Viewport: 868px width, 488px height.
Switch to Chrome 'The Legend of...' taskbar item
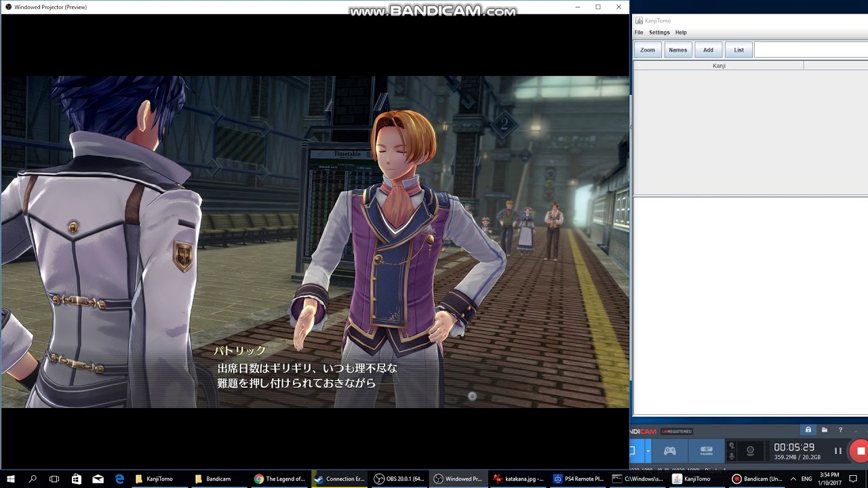(279, 479)
